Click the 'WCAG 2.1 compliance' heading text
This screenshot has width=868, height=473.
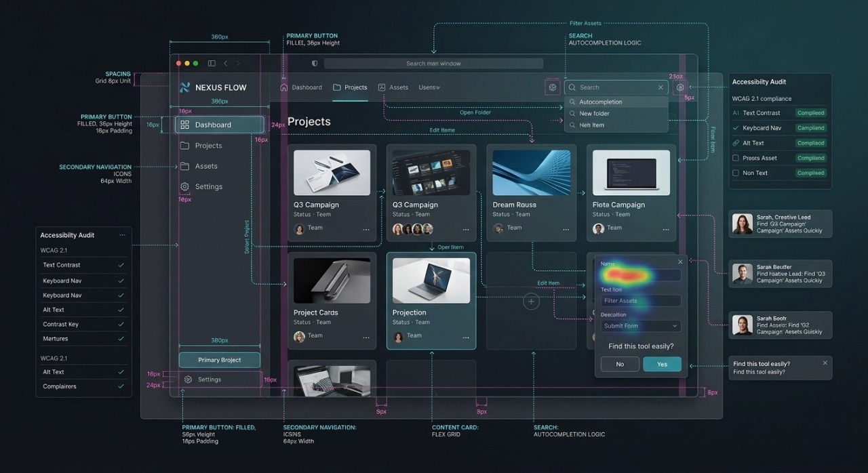[x=762, y=99]
